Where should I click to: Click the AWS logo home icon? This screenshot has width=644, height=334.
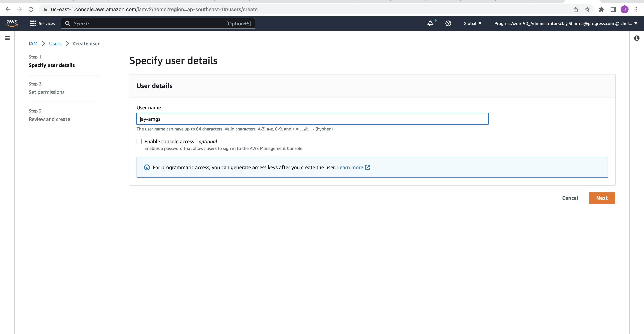pyautogui.click(x=12, y=23)
